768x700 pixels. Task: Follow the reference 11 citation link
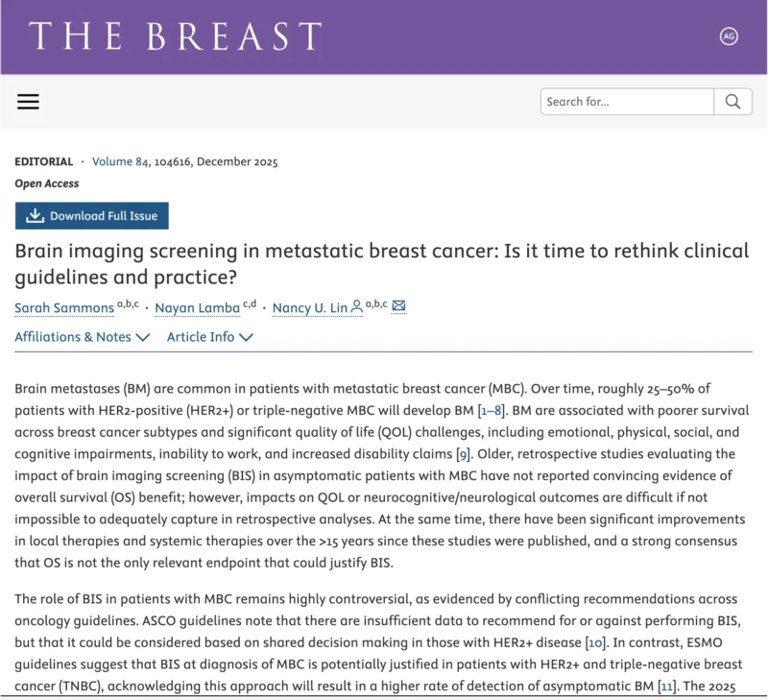[x=666, y=687]
